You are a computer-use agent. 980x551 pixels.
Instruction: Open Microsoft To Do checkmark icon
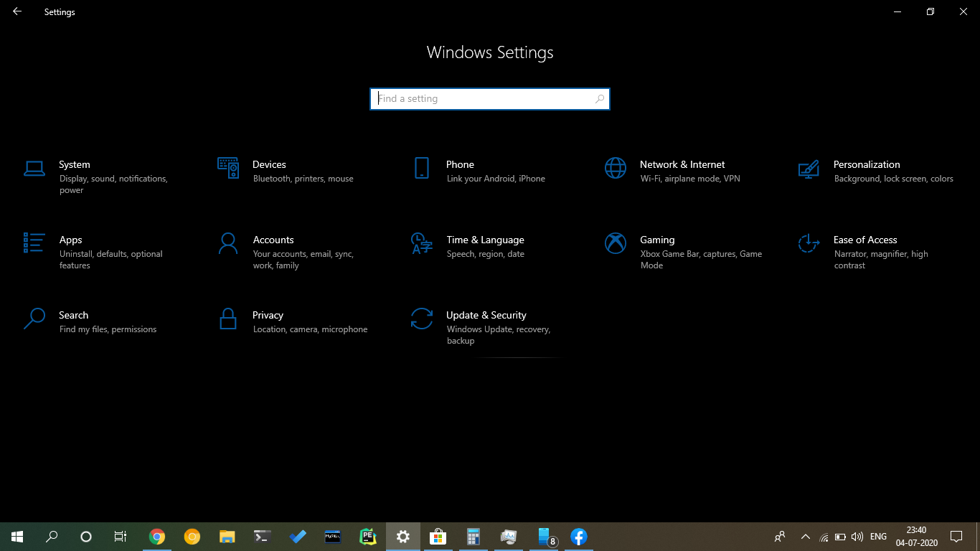[297, 537]
